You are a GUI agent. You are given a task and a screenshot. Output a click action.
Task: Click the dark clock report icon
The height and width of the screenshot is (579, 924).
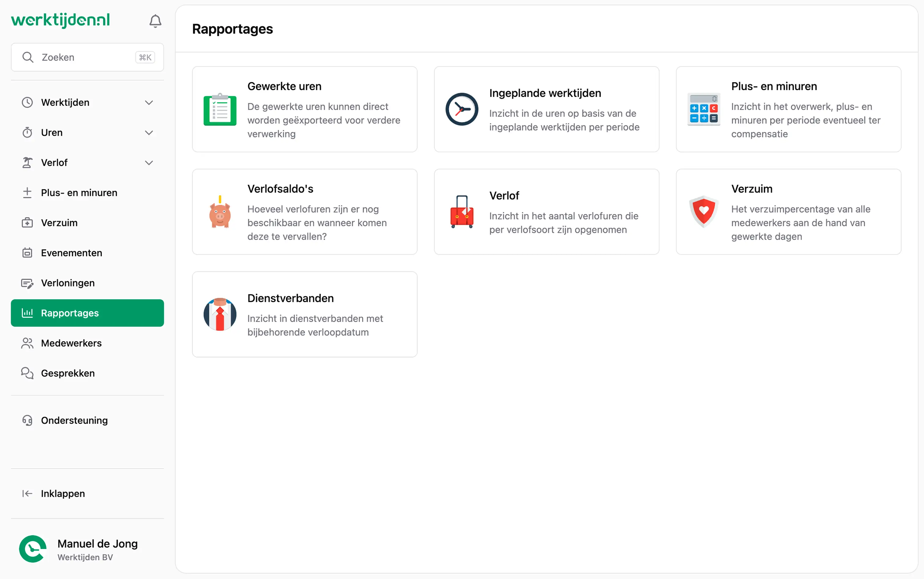point(462,109)
